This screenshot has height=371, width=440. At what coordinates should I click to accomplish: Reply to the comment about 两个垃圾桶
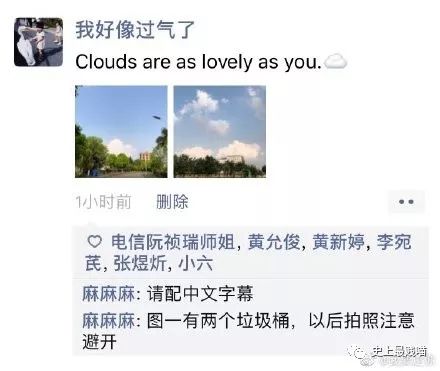coord(249,331)
